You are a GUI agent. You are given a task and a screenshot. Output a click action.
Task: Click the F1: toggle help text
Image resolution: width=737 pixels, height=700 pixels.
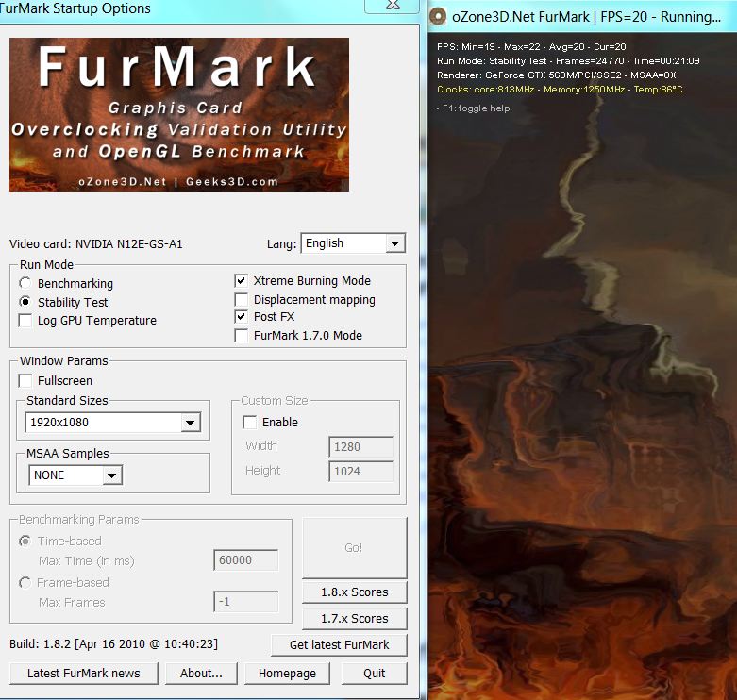(473, 108)
